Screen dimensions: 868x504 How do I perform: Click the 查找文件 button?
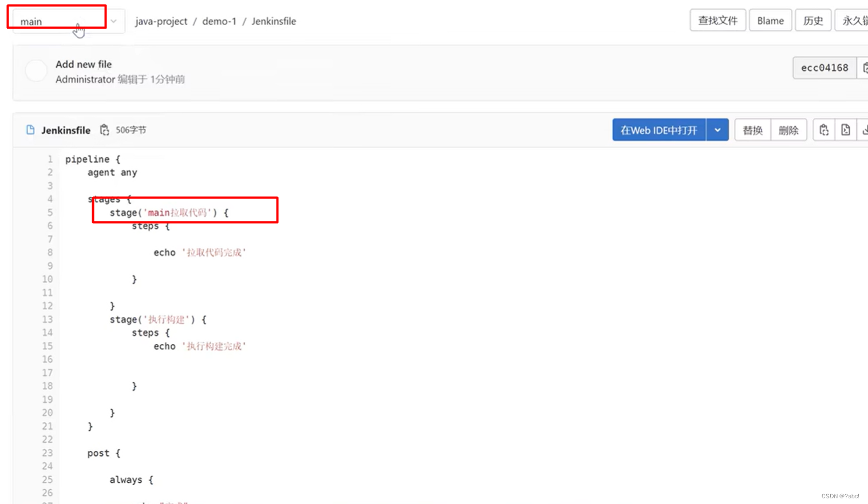tap(717, 20)
